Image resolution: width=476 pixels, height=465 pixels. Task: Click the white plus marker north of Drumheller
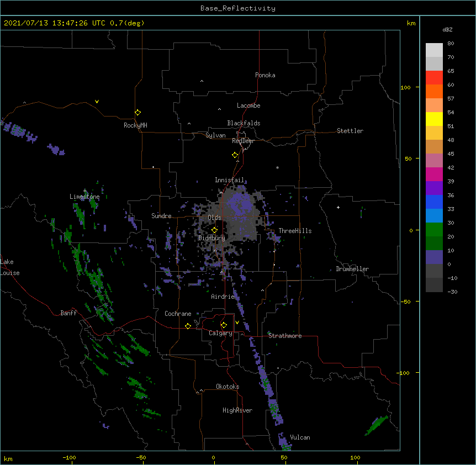pyautogui.click(x=338, y=207)
